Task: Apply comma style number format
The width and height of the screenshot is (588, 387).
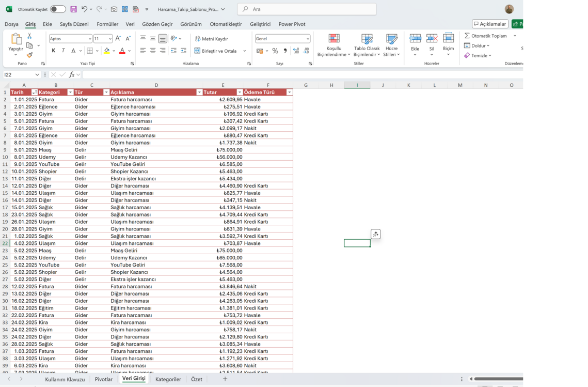Action: (x=285, y=51)
